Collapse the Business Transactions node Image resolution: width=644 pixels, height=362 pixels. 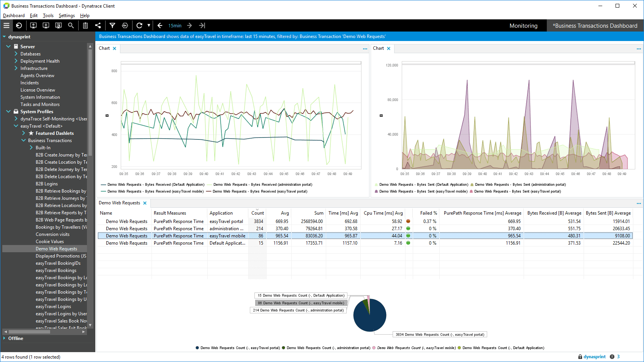pos(24,141)
